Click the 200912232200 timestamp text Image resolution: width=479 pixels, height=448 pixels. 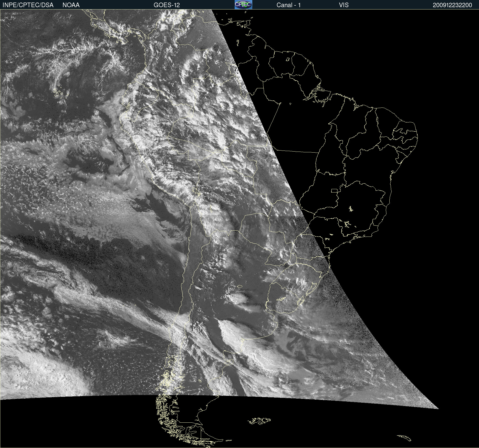tap(452, 5)
